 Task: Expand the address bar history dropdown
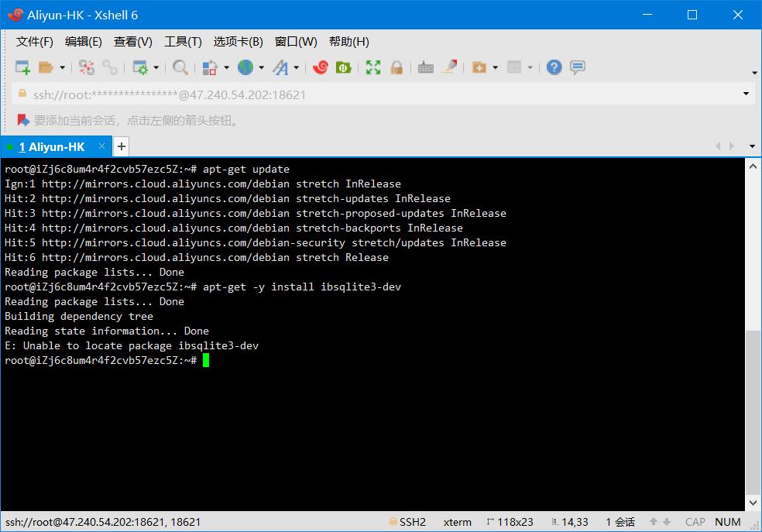click(746, 94)
